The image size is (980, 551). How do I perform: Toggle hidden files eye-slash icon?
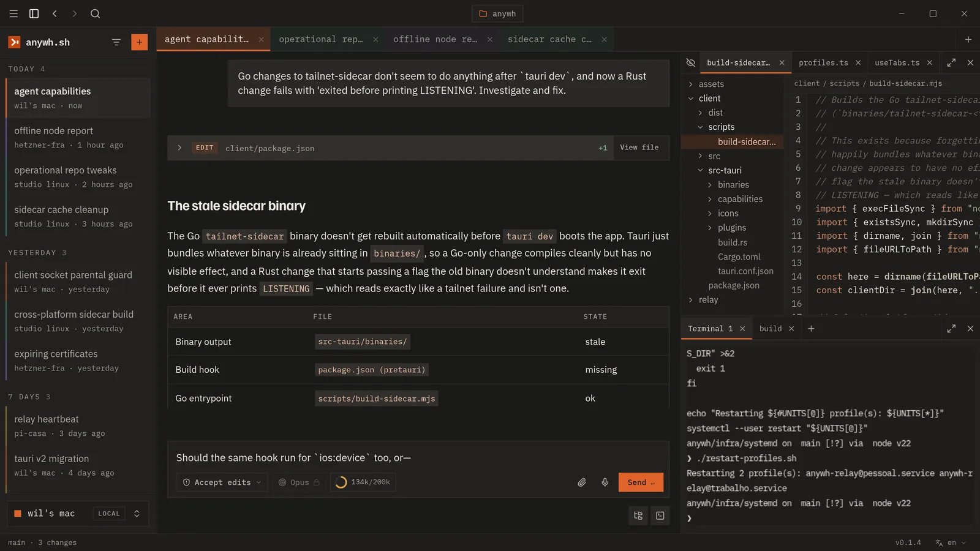click(691, 62)
